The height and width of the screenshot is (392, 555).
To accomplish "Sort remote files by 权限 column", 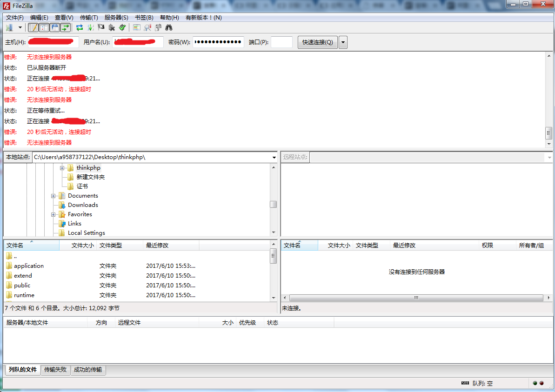I will click(497, 245).
